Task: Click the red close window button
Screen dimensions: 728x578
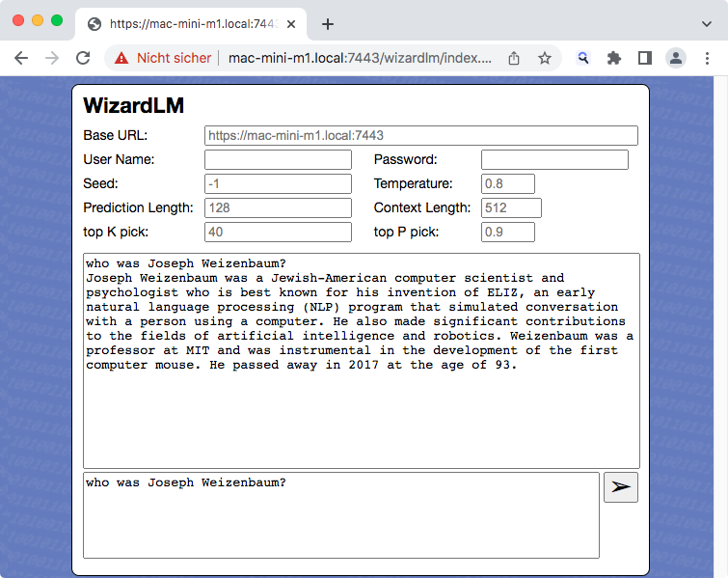Action: tap(18, 20)
